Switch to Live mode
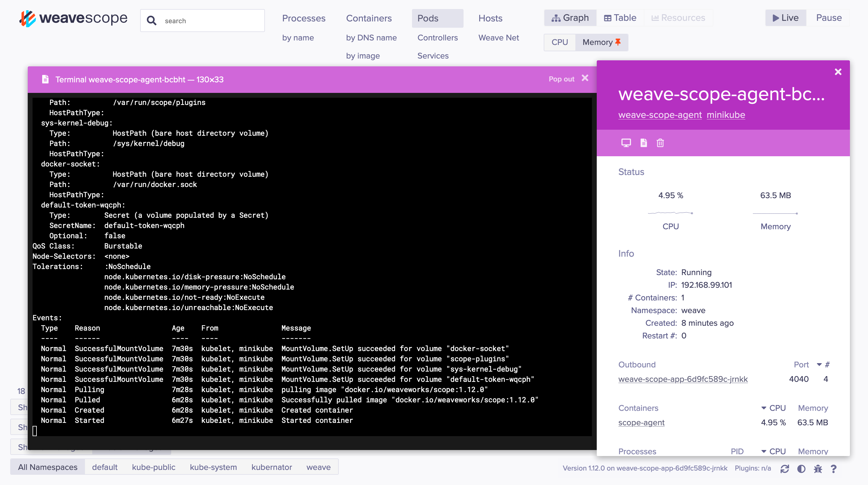 tap(785, 18)
